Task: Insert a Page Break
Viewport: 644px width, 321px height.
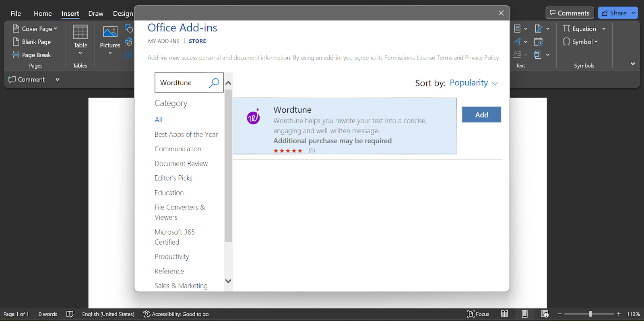Action: point(32,55)
